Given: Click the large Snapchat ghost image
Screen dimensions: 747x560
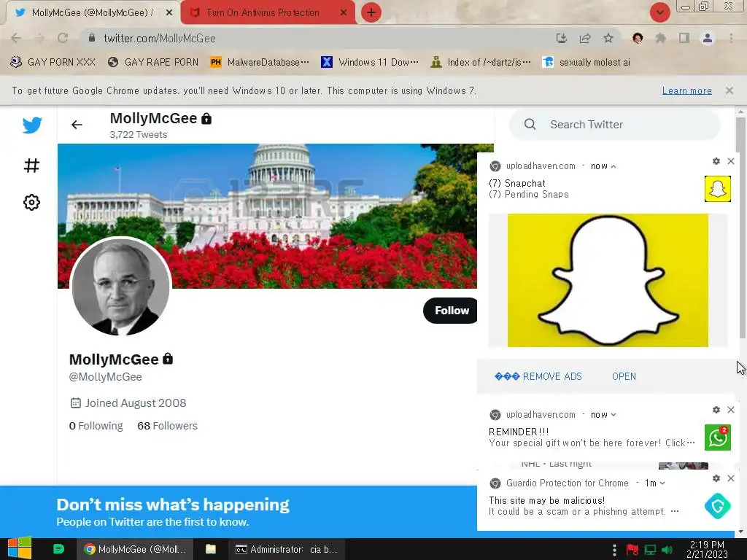Looking at the screenshot, I should 608,281.
